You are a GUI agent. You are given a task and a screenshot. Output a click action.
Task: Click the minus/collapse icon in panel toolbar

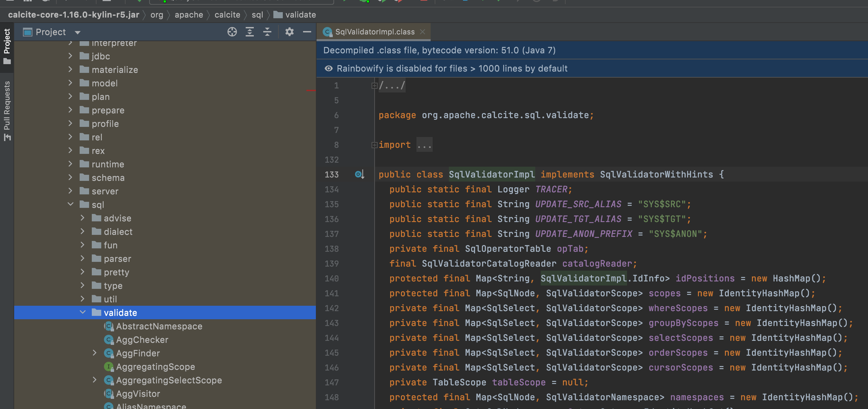[308, 32]
